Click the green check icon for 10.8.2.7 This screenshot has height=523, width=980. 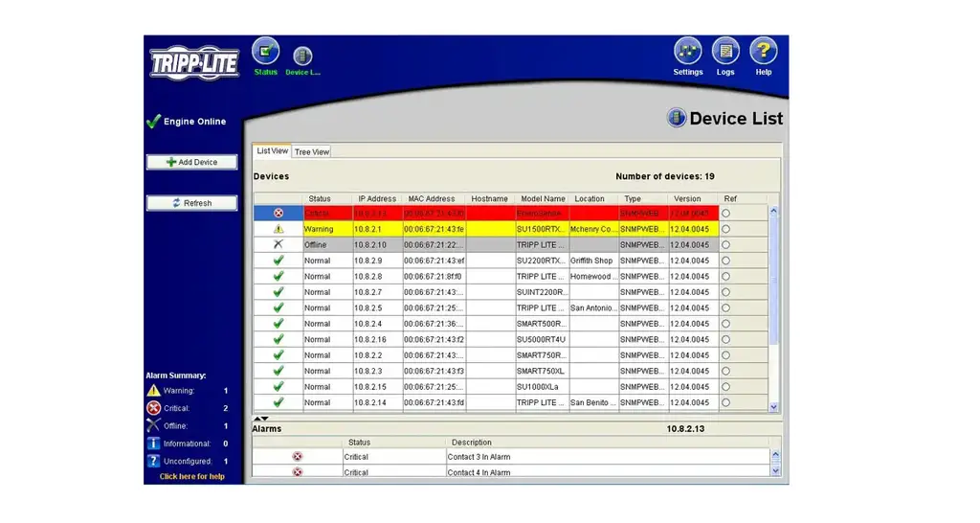278,292
